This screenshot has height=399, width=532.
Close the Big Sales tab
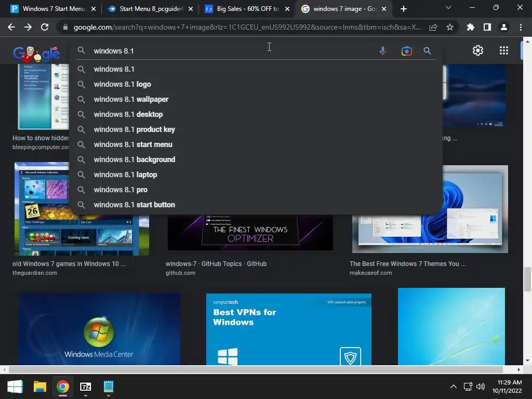pyautogui.click(x=287, y=9)
